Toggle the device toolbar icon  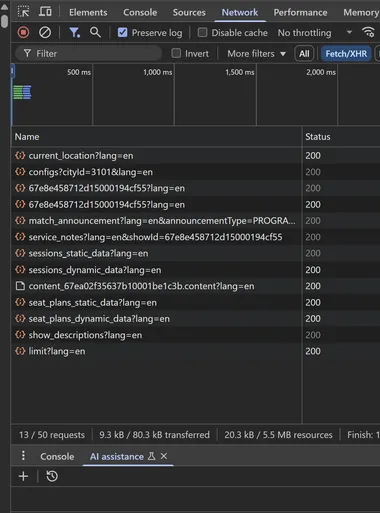(45, 12)
